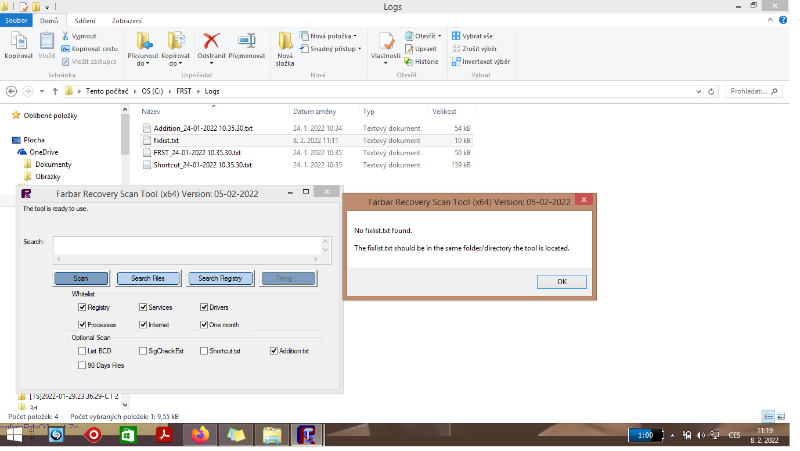Uncheck the Drivers whitelist checkbox
The image size is (800, 451).
[x=204, y=307]
